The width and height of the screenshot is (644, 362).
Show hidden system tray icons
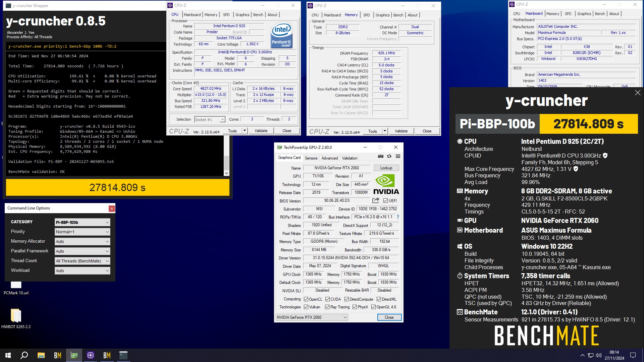pyautogui.click(x=582, y=355)
